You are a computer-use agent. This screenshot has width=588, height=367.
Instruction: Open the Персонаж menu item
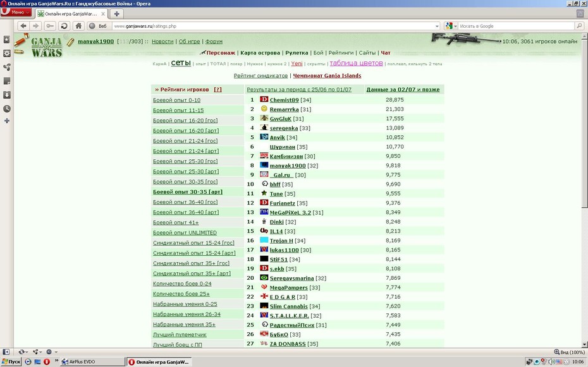[x=221, y=53]
